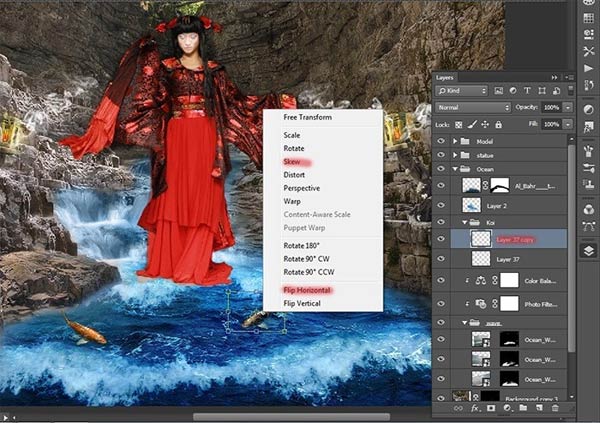The width and height of the screenshot is (600, 423).
Task: Choose Skew from the transform menu
Action: coord(292,162)
